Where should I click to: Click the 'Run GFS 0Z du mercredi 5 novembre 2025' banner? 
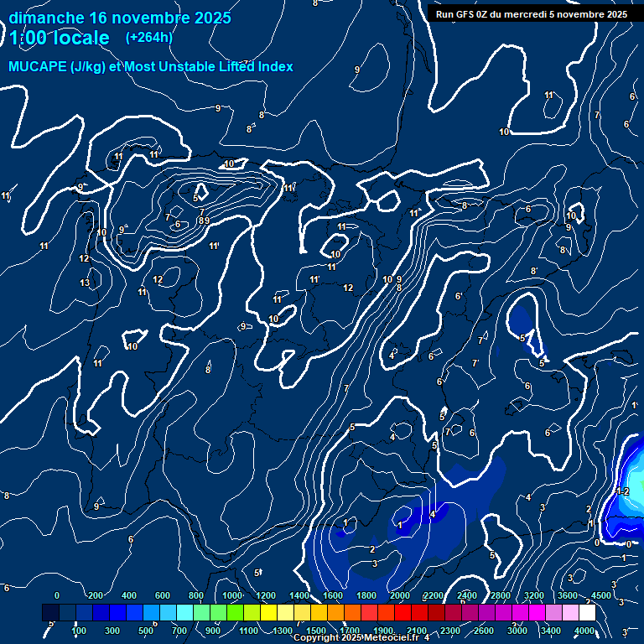[x=532, y=14]
